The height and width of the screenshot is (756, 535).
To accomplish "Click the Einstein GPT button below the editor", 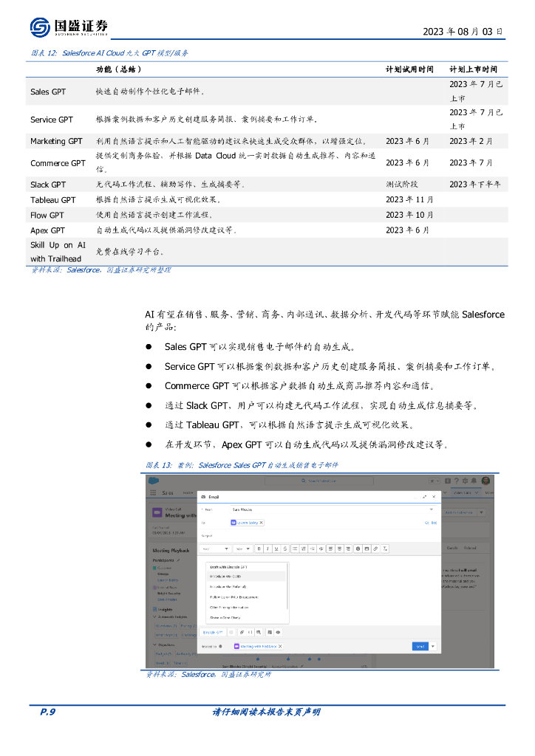I will [x=213, y=632].
